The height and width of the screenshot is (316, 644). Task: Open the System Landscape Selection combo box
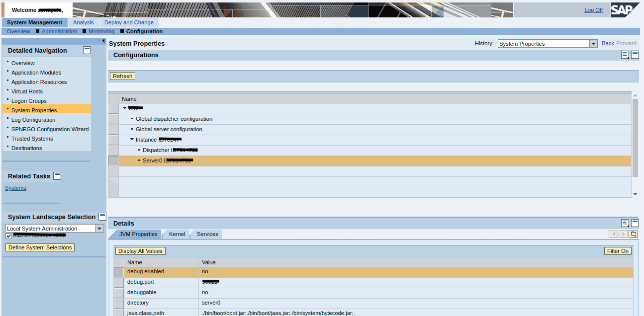click(99, 228)
